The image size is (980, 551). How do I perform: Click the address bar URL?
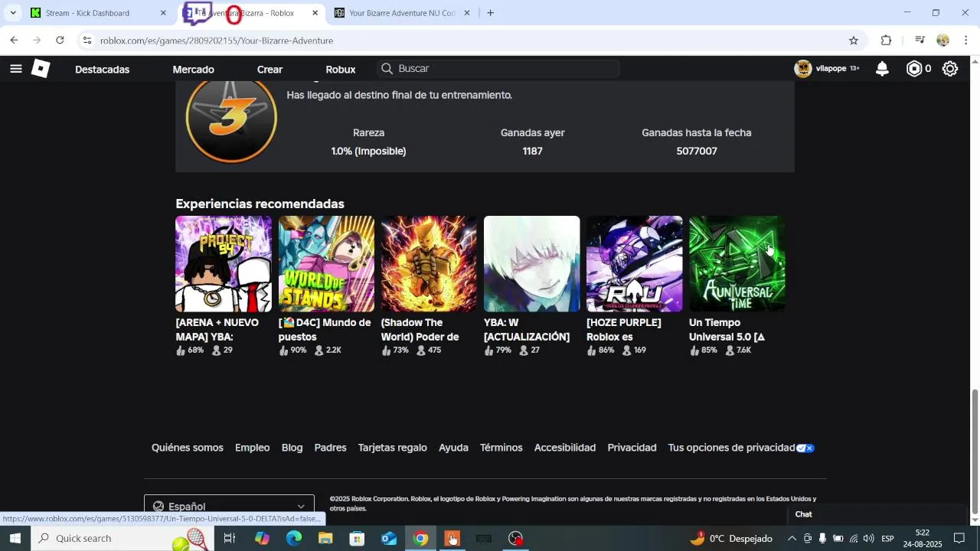click(217, 41)
